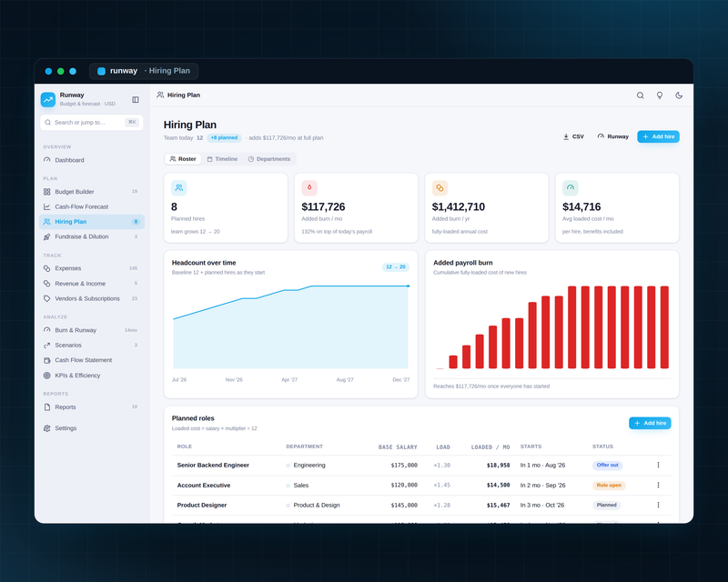Viewport: 728px width, 582px height.
Task: Export the hiring plan as CSV
Action: [573, 136]
